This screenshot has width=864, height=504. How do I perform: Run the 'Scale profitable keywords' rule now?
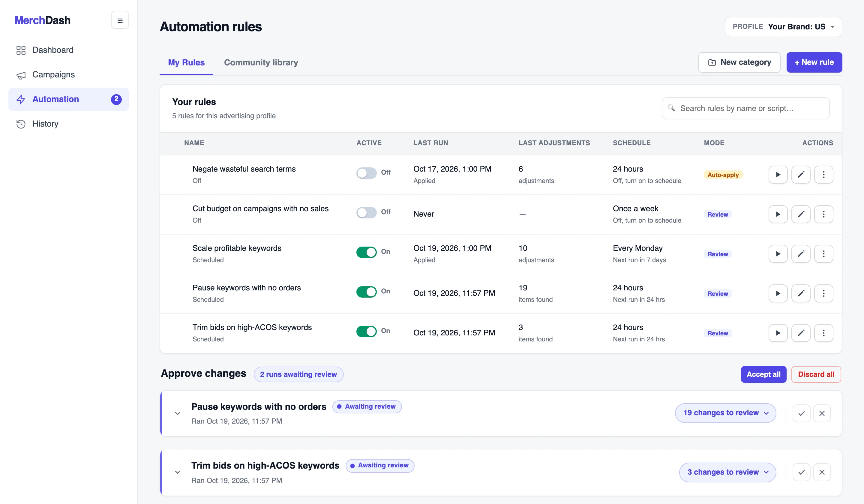pyautogui.click(x=778, y=254)
